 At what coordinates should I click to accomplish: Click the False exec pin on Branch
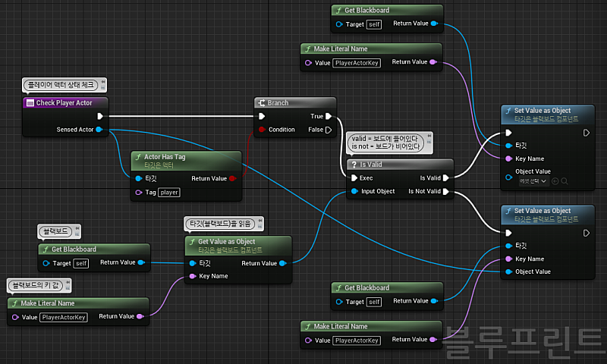coord(328,130)
